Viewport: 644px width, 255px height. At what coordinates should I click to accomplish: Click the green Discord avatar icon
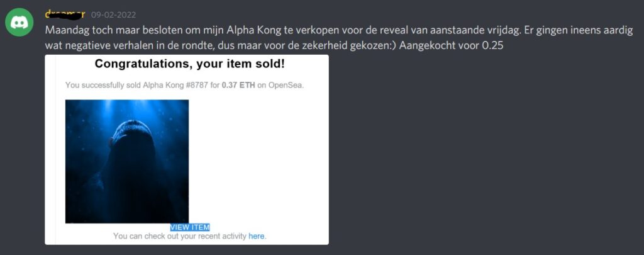tap(19, 23)
